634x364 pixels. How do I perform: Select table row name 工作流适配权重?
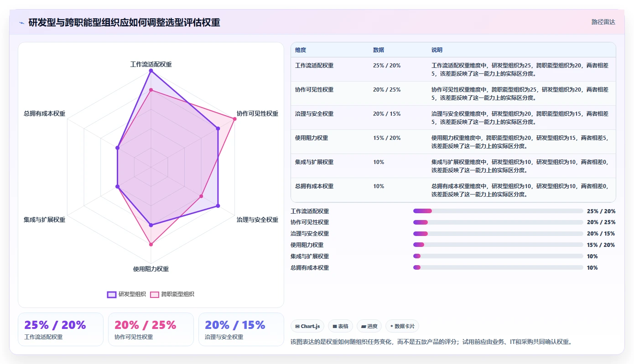pyautogui.click(x=314, y=66)
